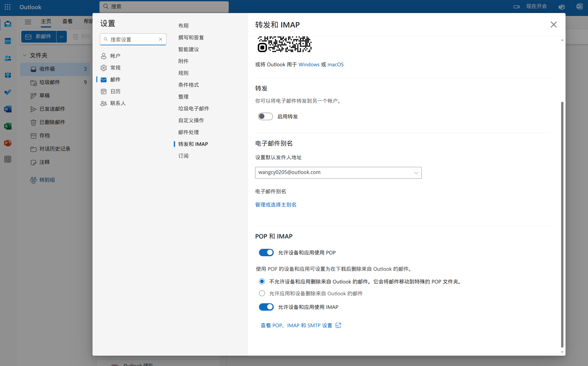Image resolution: width=588 pixels, height=366 pixels.
Task: Launch Excel from the left sidebar
Action: [8, 126]
